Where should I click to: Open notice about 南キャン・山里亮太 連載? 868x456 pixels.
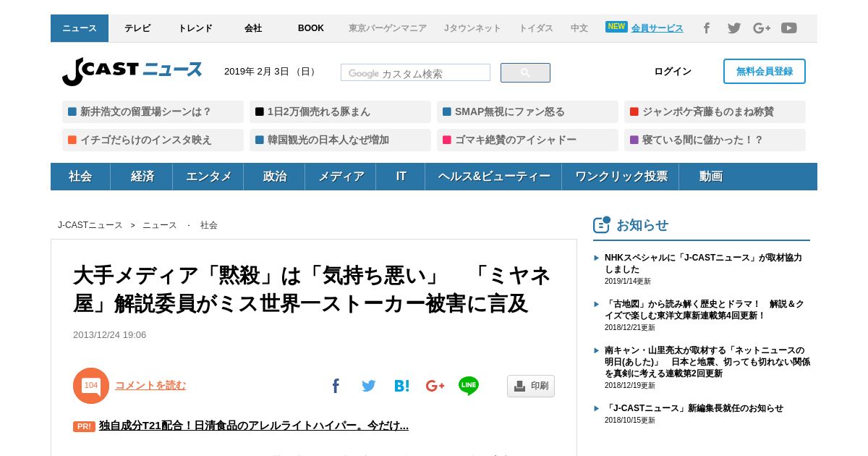tap(707, 362)
